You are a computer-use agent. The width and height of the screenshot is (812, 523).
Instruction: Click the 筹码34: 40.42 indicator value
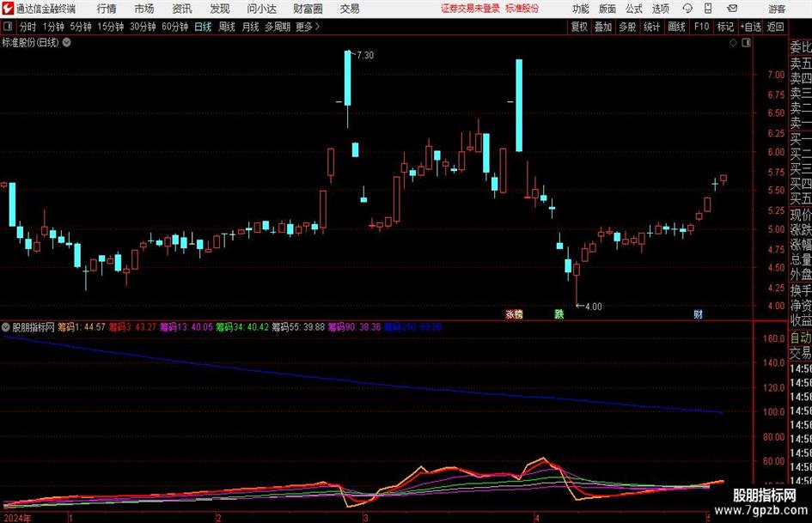click(242, 326)
